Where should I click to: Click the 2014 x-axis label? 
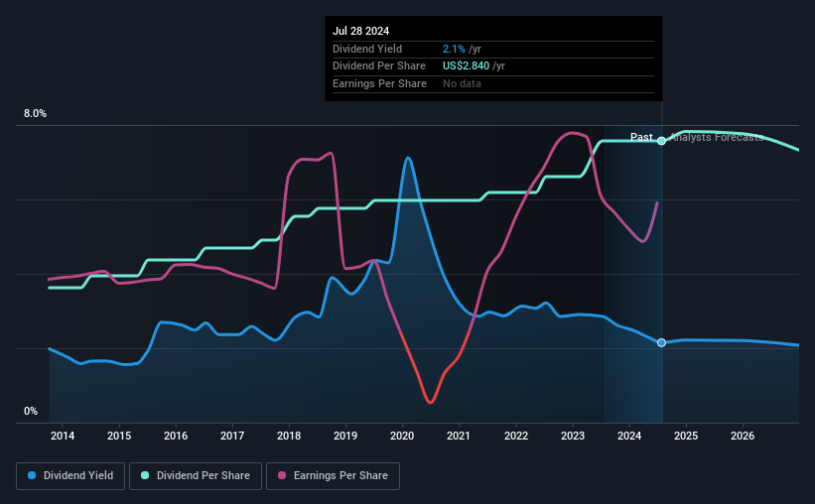[x=63, y=436]
